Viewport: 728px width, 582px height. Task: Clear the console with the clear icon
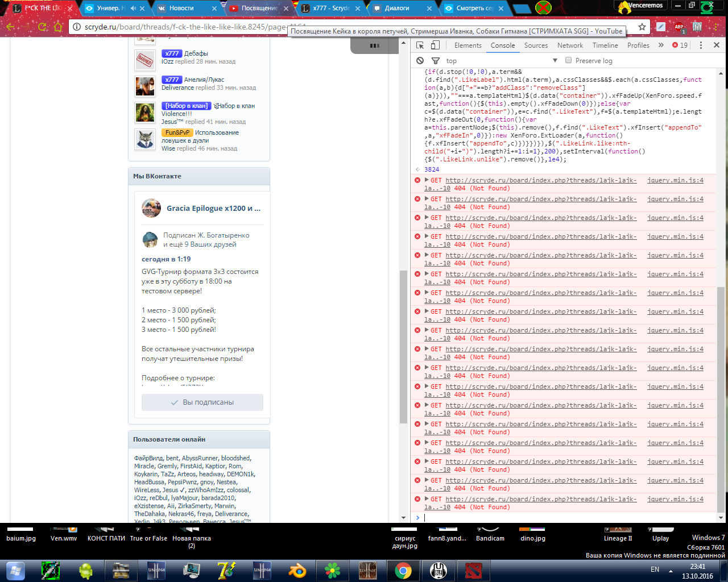(420, 61)
